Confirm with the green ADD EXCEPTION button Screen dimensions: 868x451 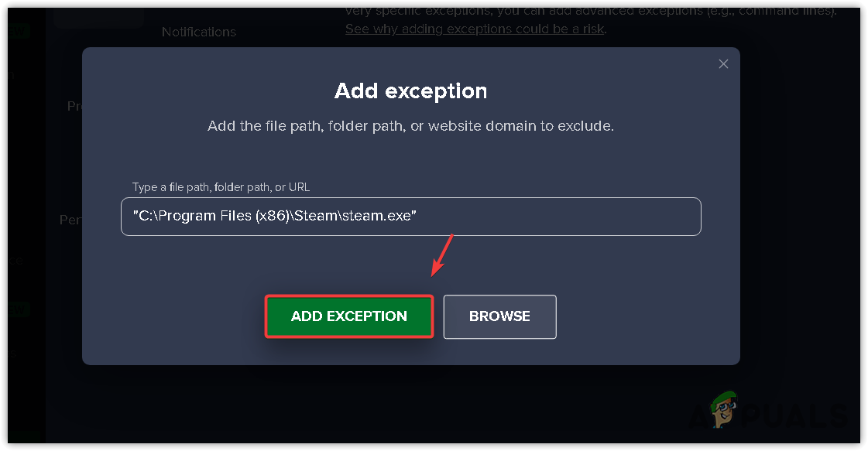coord(348,316)
